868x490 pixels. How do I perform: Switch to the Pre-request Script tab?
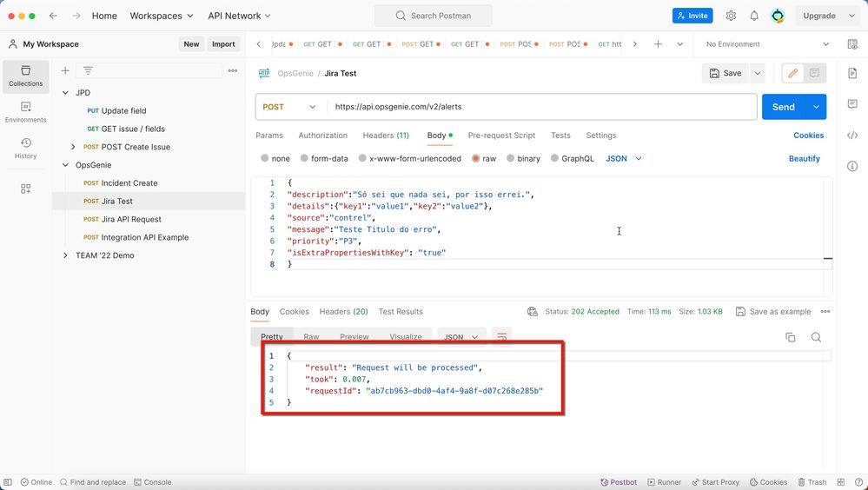[501, 135]
